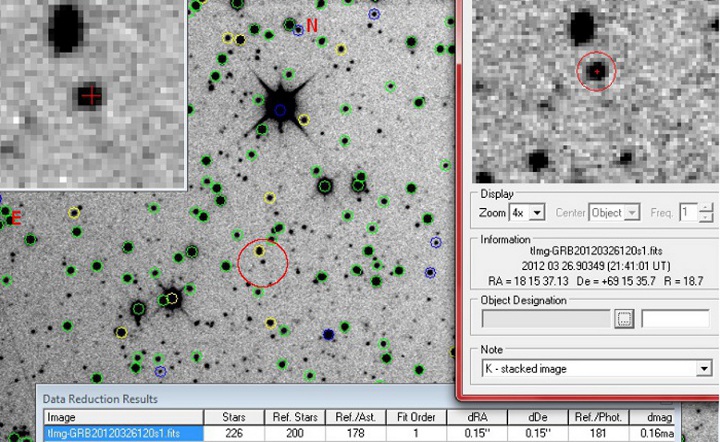720x442 pixels.
Task: Click the red crosshair in the inset image
Action: [91, 96]
